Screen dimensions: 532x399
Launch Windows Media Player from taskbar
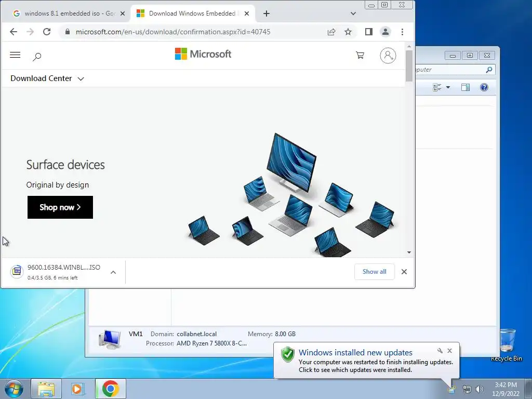77,389
